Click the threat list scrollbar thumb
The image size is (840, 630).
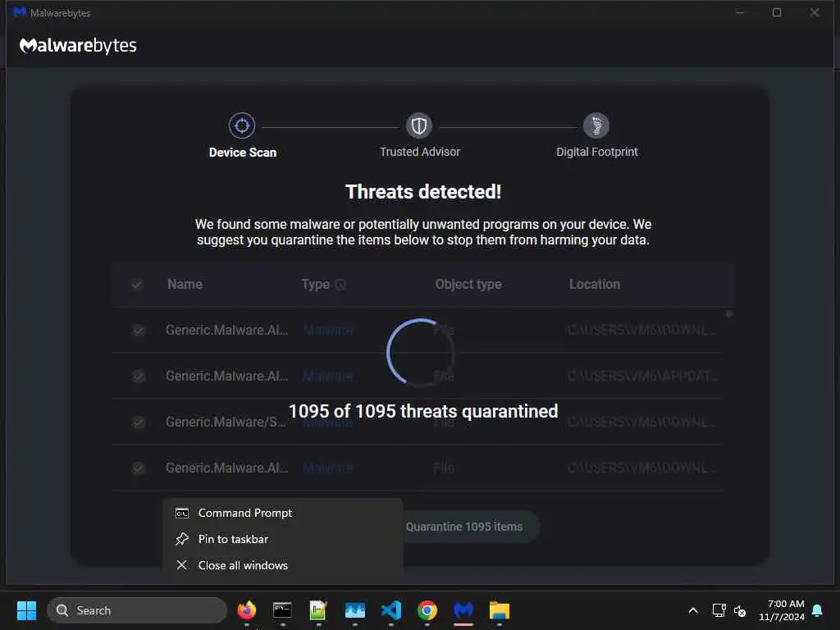pos(729,314)
